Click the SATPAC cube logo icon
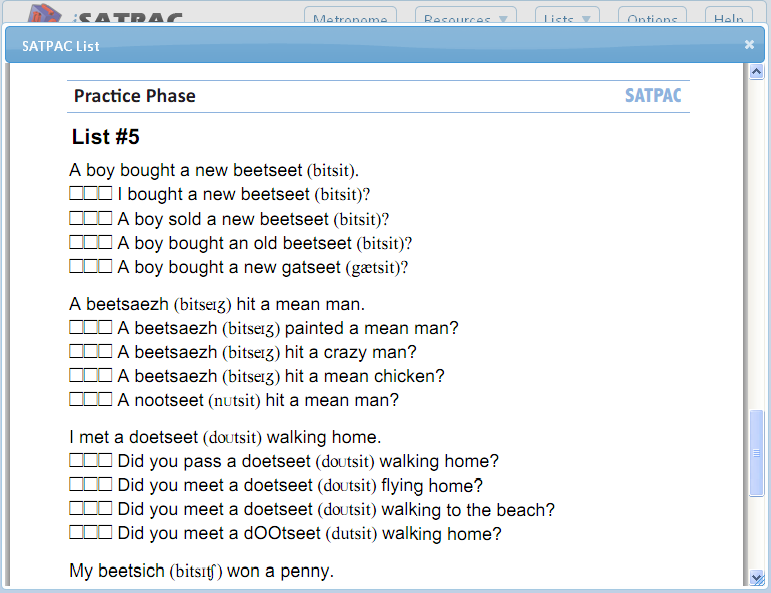The image size is (771, 593). (x=44, y=14)
